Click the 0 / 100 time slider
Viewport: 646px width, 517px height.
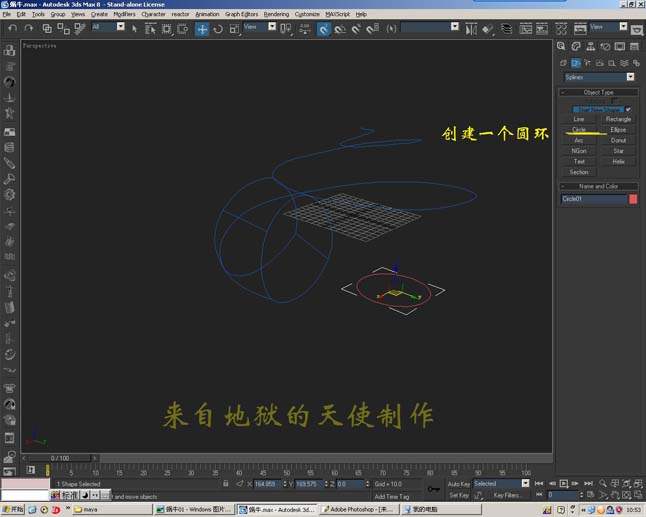pyautogui.click(x=60, y=458)
